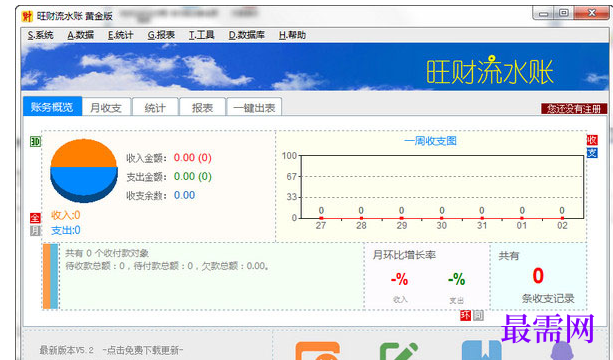Click the chart data point for day 30

click(x=442, y=218)
